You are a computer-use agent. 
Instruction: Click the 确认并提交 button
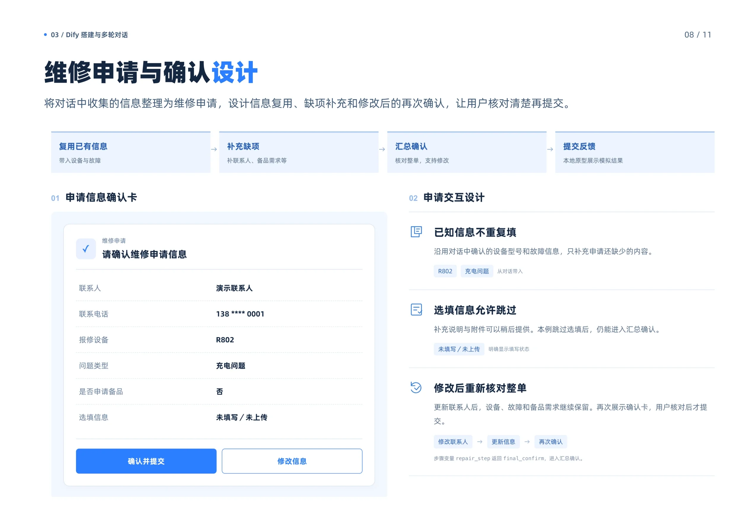146,461
